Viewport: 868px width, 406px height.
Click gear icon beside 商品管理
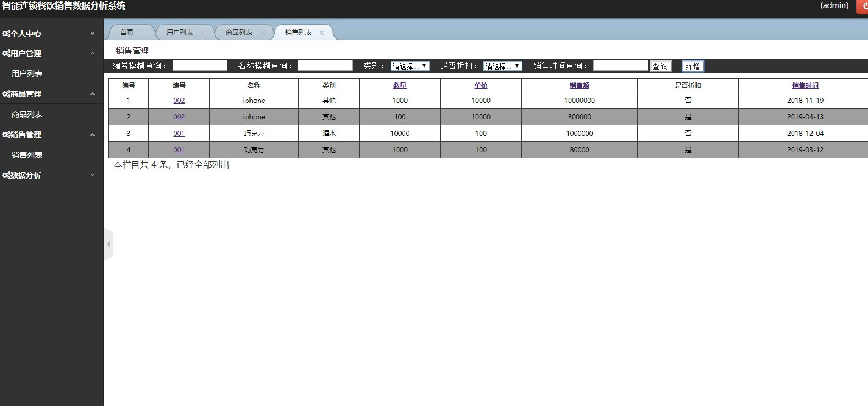[x=6, y=94]
